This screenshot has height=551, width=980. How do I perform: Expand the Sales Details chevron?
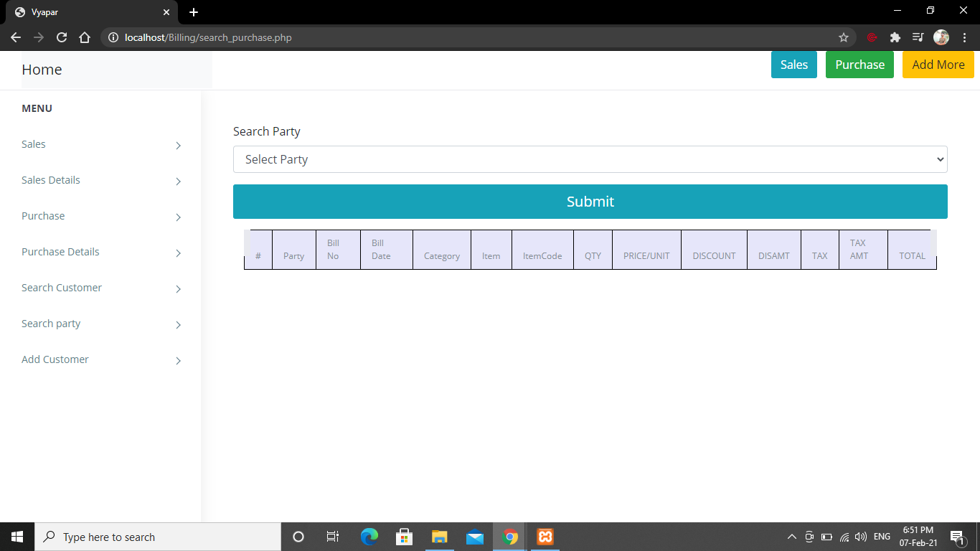click(x=179, y=182)
